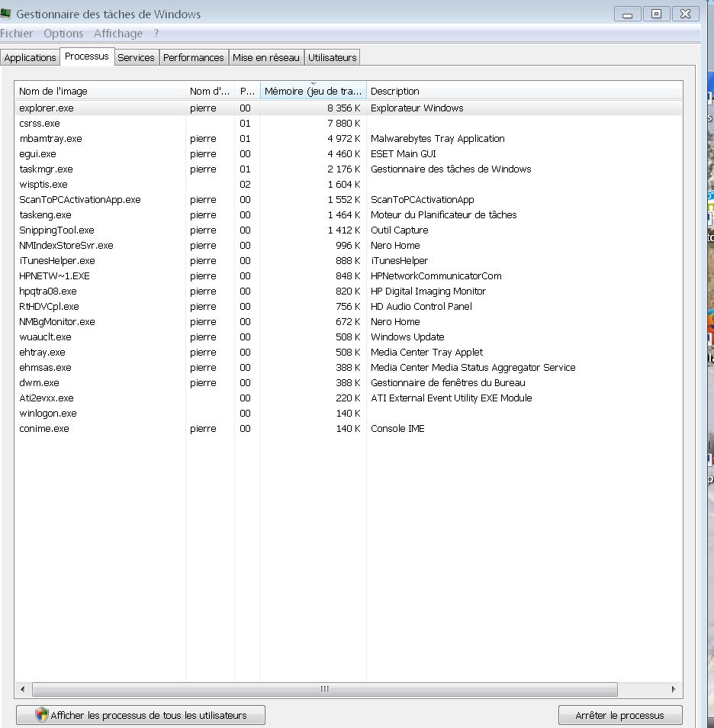This screenshot has height=728, width=714.
Task: Close the Task Manager window
Action: [x=685, y=14]
